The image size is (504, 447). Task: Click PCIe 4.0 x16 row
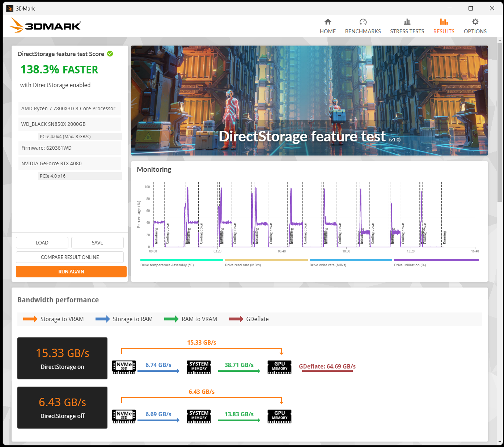[x=80, y=176]
